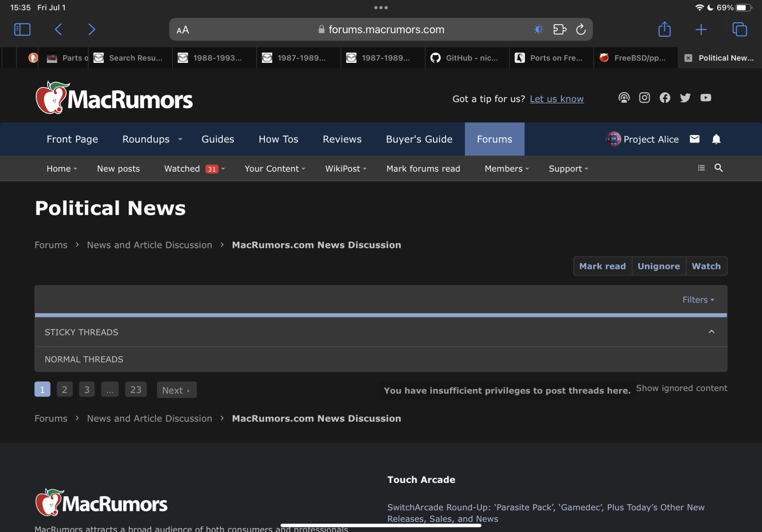Go back to the previous page

click(58, 29)
